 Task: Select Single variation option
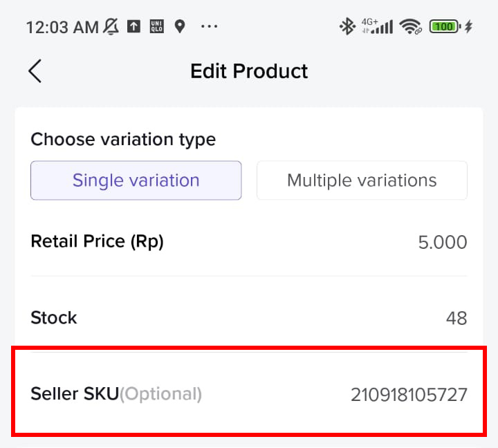pos(136,180)
